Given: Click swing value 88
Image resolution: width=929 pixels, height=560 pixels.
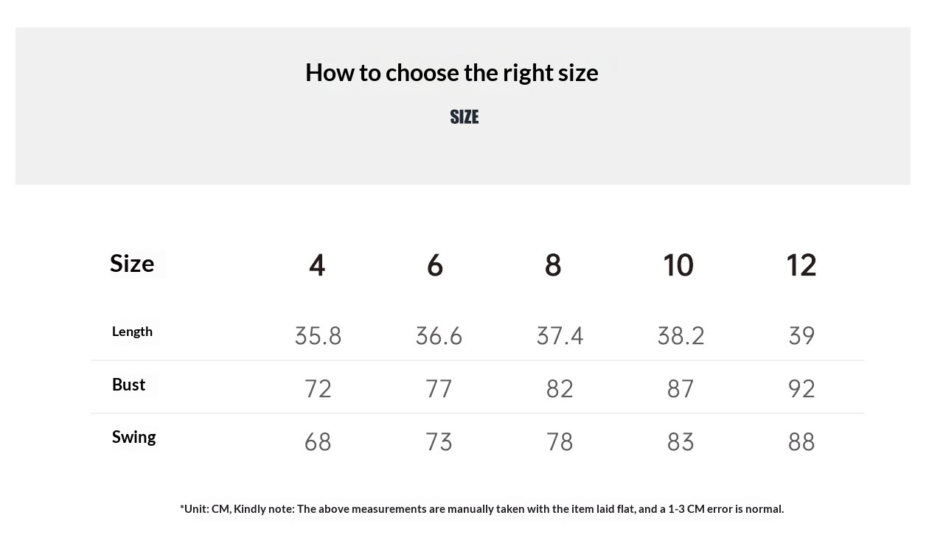Looking at the screenshot, I should pyautogui.click(x=801, y=442).
